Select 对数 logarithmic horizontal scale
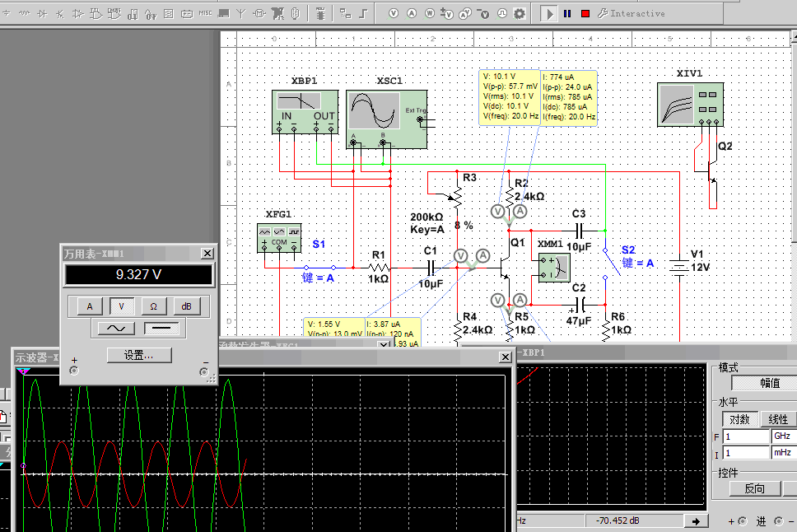Image resolution: width=797 pixels, height=532 pixels. (x=739, y=420)
